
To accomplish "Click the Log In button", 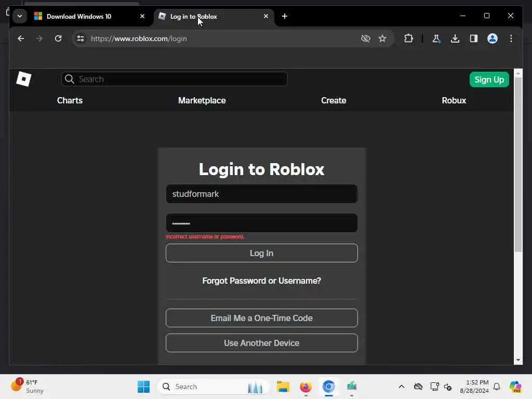I will pos(262,253).
